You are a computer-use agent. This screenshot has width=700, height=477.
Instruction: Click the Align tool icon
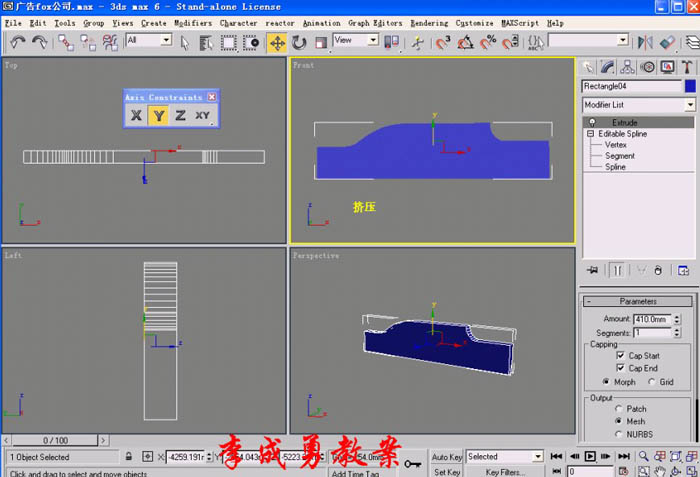tap(667, 43)
